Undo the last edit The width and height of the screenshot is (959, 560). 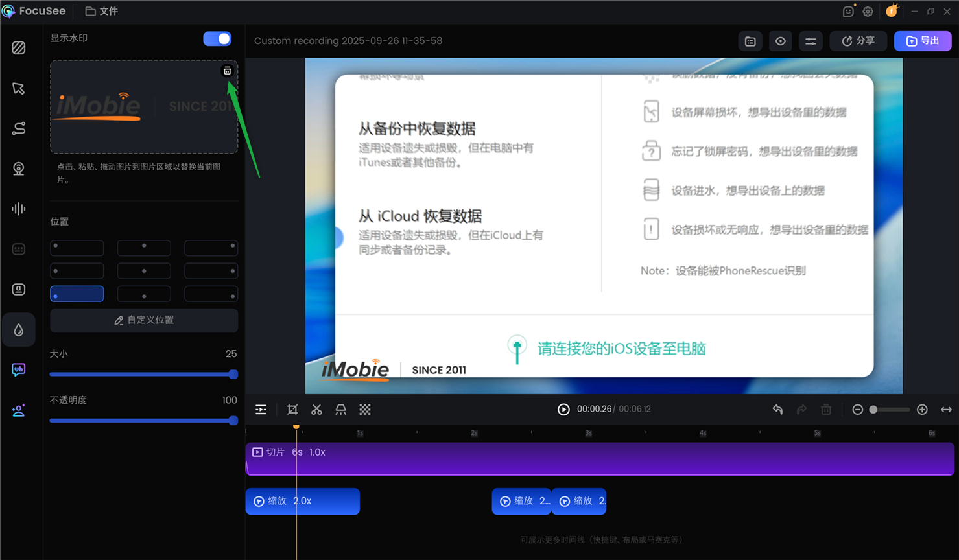[777, 410]
